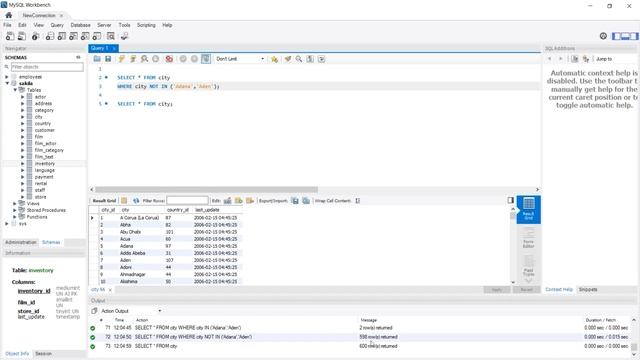The image size is (640, 360).
Task: Click the result grid vertical scrollbar
Action: click(513, 216)
